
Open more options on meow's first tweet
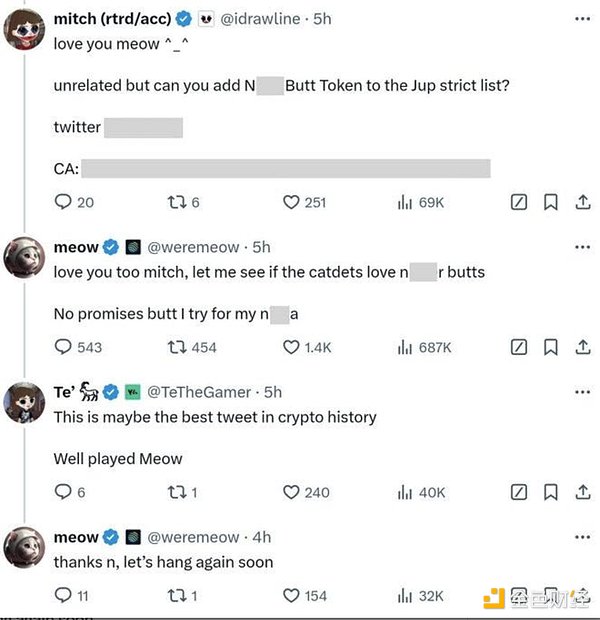coord(582,247)
